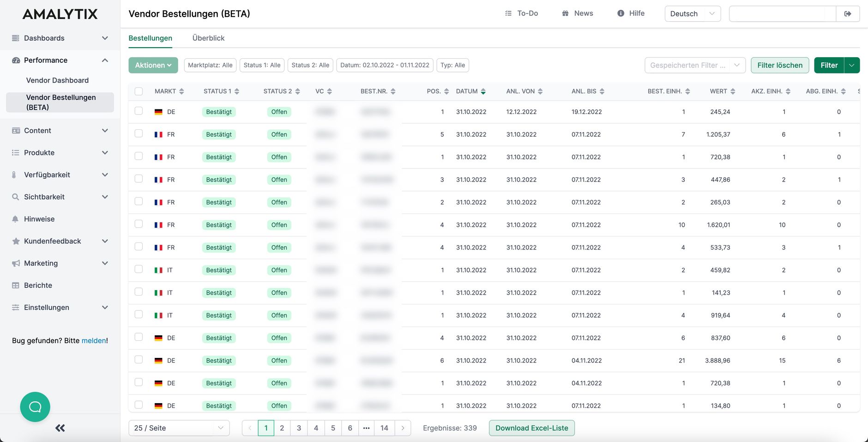The image size is (868, 442).
Task: Click the Hinweise bell icon
Action: 16,219
